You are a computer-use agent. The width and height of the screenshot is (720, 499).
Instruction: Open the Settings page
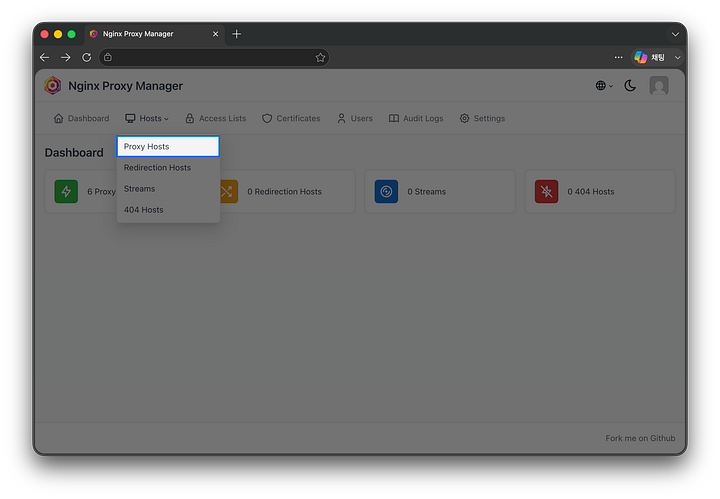pyautogui.click(x=482, y=118)
